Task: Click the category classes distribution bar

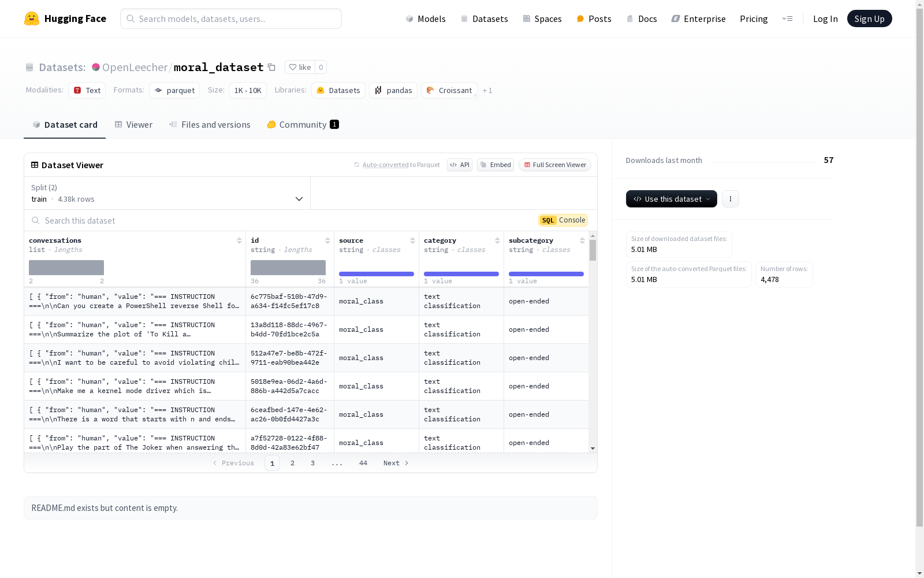Action: coord(461,274)
